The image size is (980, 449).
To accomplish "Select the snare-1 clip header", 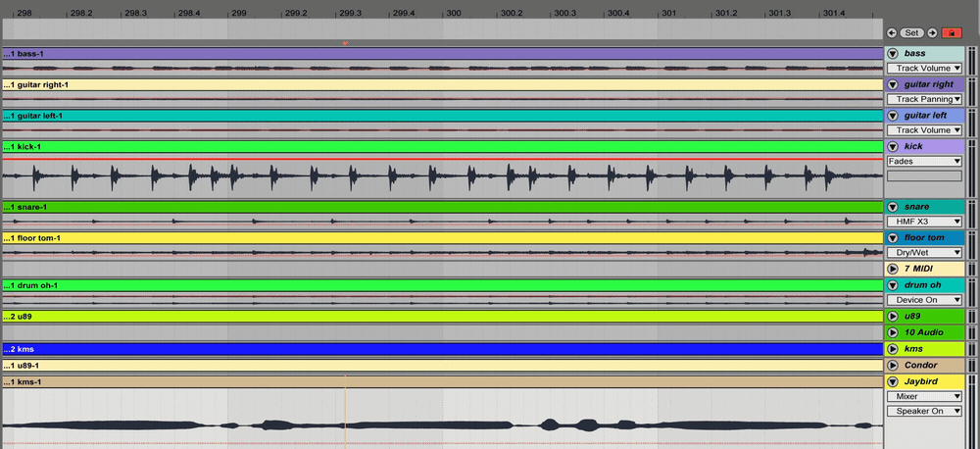I will point(442,207).
